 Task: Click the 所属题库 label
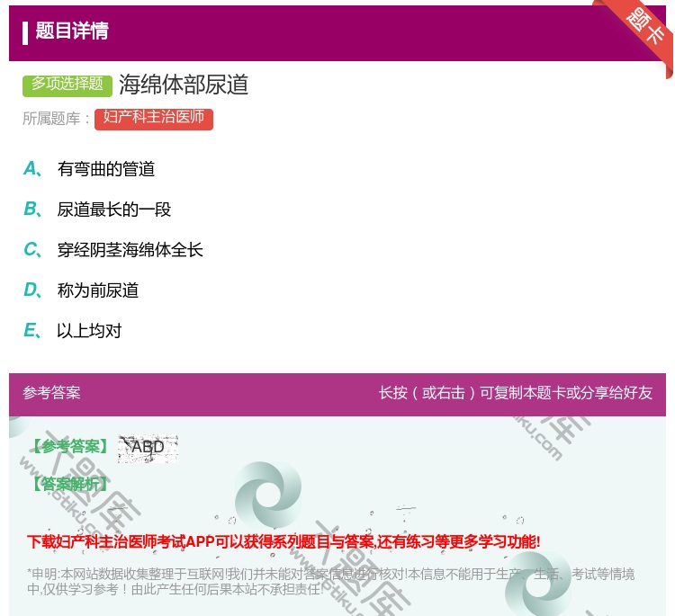pyautogui.click(x=56, y=119)
